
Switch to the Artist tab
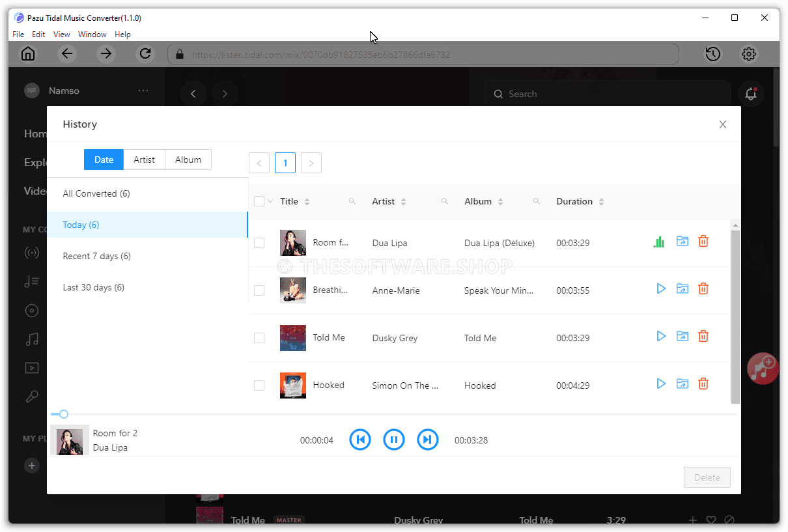click(x=145, y=160)
